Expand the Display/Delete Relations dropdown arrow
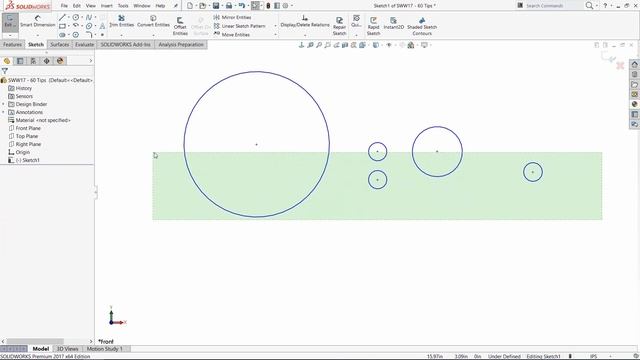 coord(305,35)
